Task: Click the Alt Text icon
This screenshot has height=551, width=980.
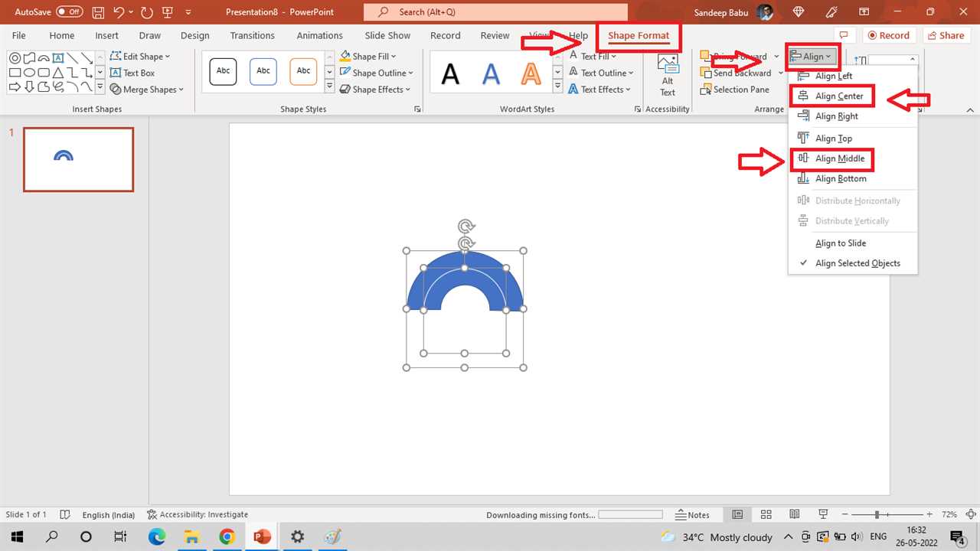Action: [668, 75]
